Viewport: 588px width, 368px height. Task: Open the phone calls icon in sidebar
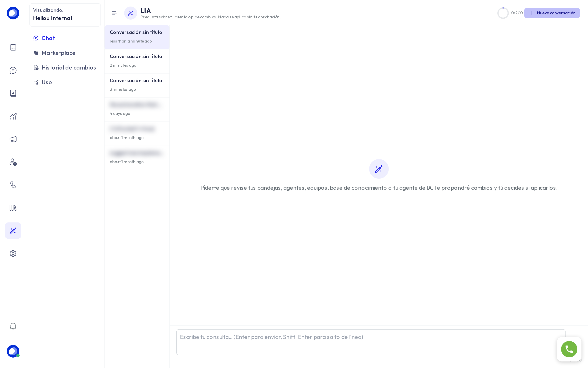pyautogui.click(x=13, y=185)
